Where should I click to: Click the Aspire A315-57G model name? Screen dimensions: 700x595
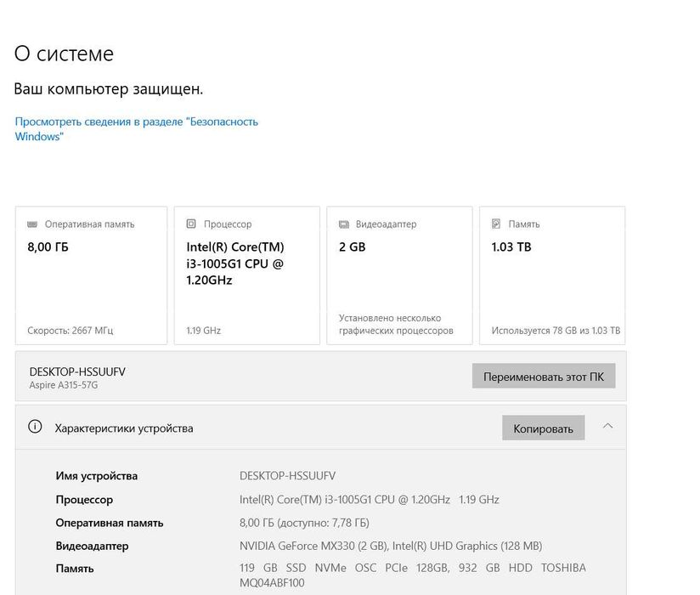(64, 385)
